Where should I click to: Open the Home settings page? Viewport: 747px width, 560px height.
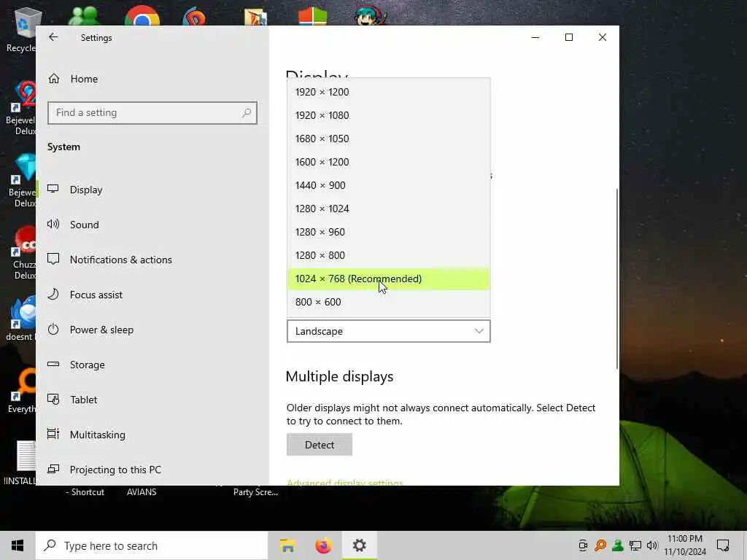(x=84, y=79)
